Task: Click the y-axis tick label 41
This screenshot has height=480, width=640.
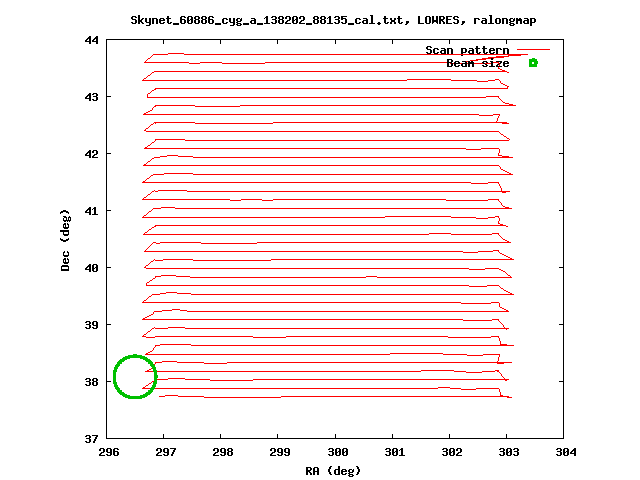Action: click(92, 211)
